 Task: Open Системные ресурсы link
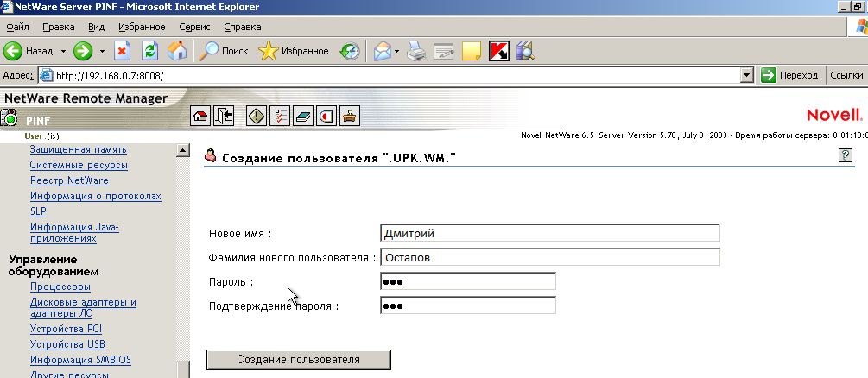[79, 165]
